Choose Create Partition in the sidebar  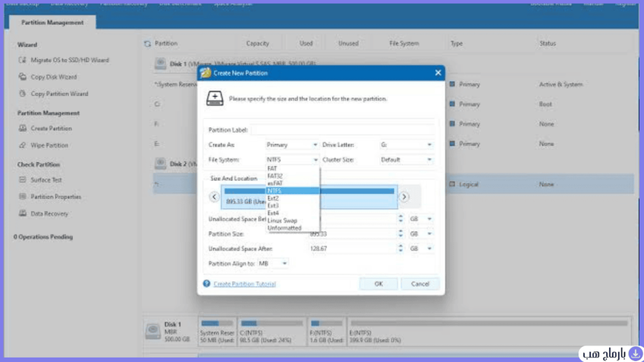pos(45,128)
